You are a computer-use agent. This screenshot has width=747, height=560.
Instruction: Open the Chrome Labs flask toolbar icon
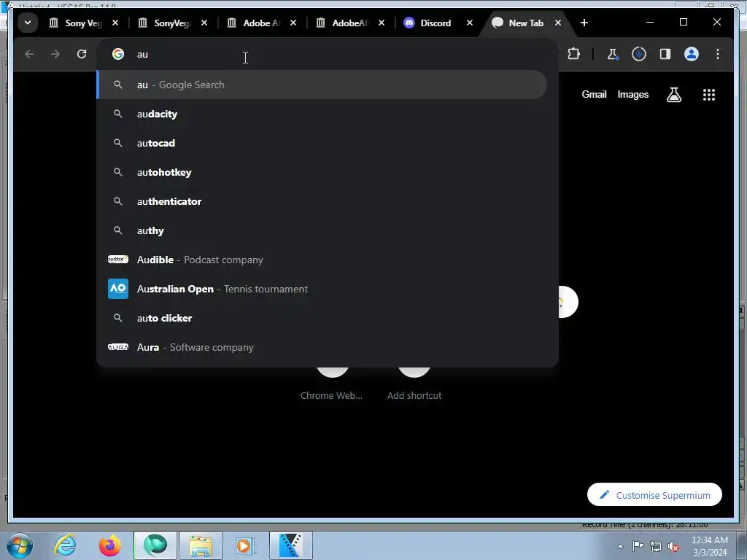(x=613, y=54)
